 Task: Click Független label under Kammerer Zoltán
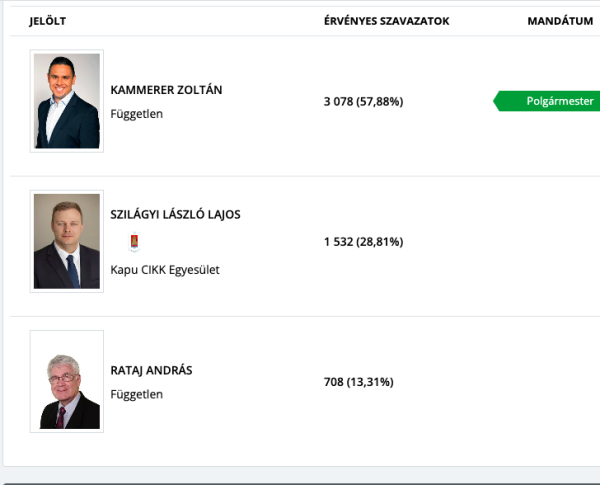click(x=137, y=114)
